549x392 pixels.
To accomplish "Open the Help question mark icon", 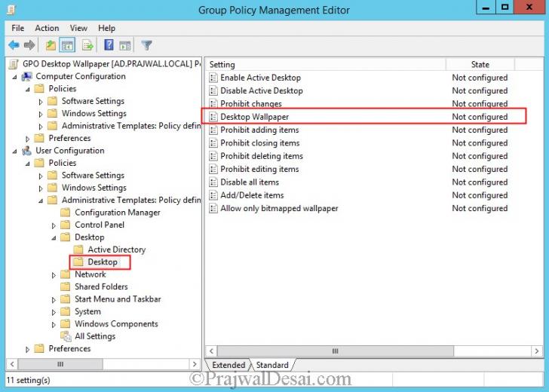I will [109, 45].
